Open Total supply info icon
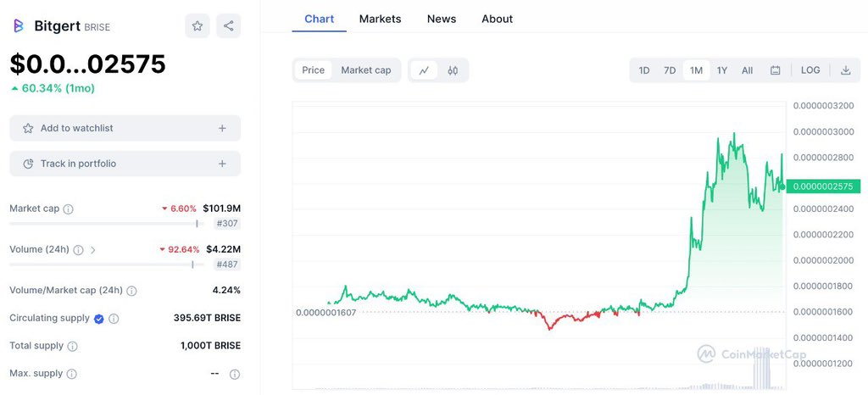Image resolution: width=868 pixels, height=395 pixels. (73, 347)
